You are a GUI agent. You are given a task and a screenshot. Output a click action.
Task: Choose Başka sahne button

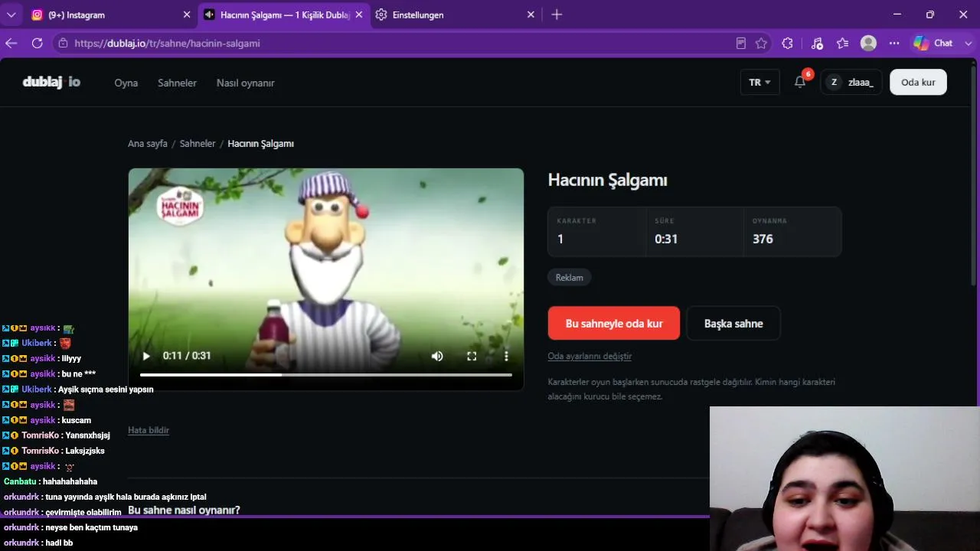(x=733, y=323)
